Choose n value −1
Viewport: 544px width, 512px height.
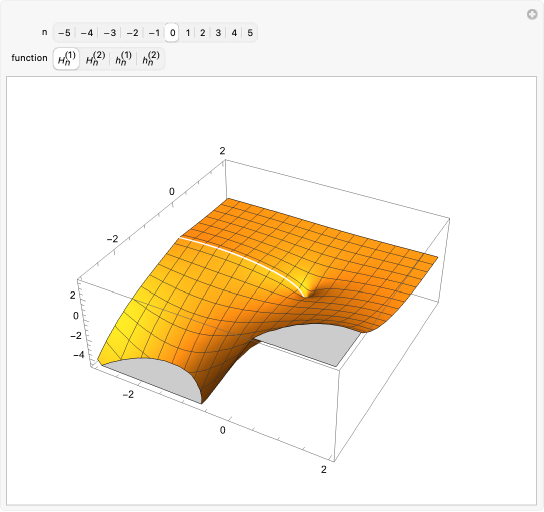click(x=154, y=33)
